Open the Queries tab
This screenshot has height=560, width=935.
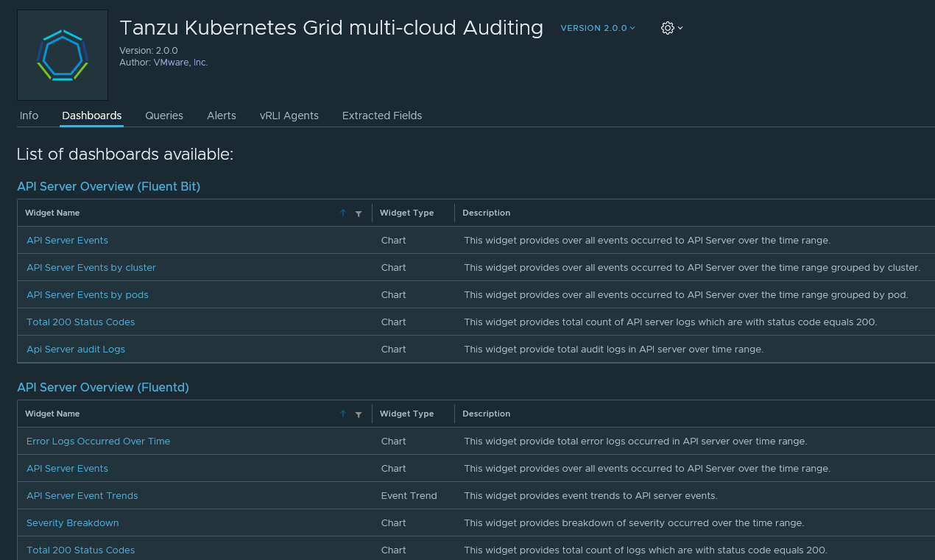coord(164,116)
